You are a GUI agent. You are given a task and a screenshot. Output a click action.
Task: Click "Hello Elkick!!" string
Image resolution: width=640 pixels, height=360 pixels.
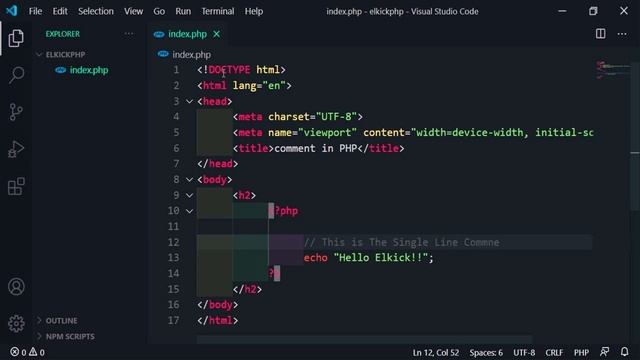[381, 258]
